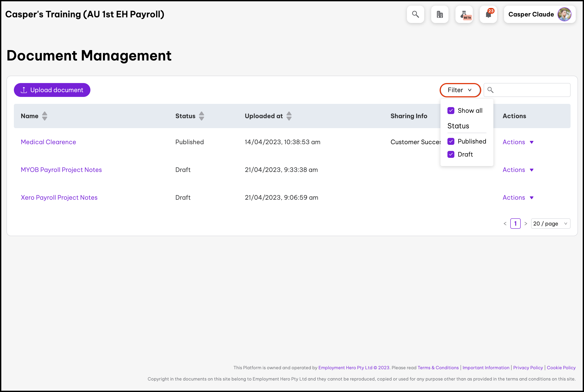Expand Actions menu for Medical Clearence
Screen dimensions: 584x392
[x=518, y=142]
